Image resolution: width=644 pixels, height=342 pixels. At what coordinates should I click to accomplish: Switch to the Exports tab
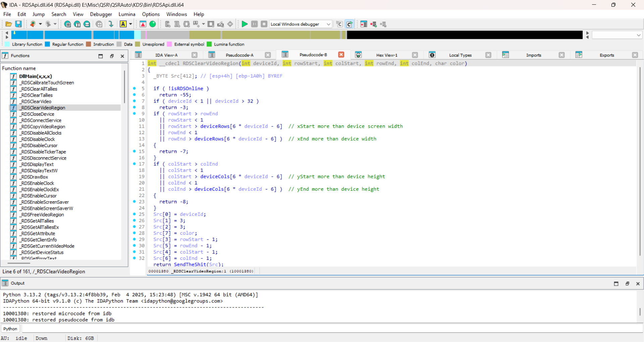point(607,55)
